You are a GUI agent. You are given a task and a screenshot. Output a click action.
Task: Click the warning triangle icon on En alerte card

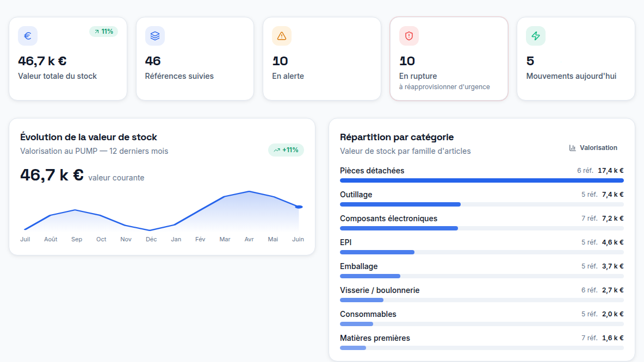click(x=282, y=36)
